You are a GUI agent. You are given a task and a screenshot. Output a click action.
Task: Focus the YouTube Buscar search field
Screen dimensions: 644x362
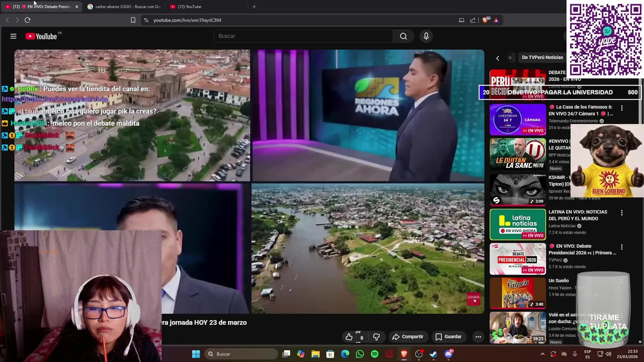click(x=303, y=36)
